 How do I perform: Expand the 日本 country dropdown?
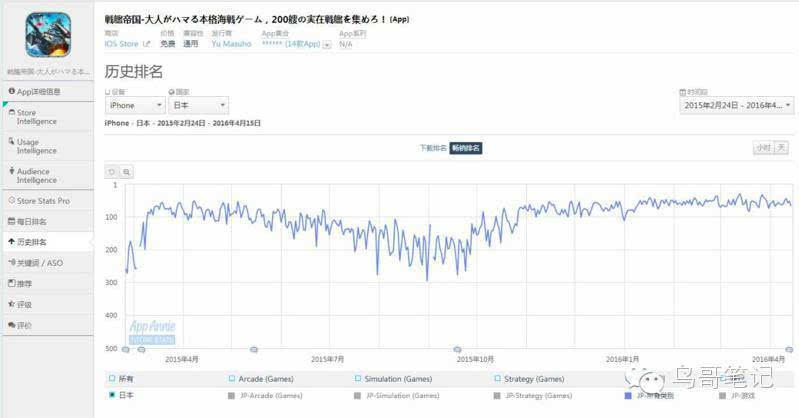pos(198,105)
